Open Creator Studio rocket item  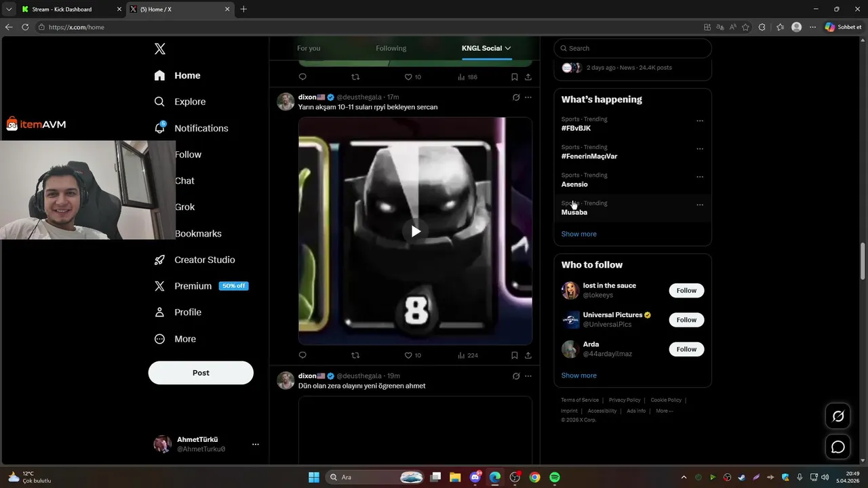(195, 260)
